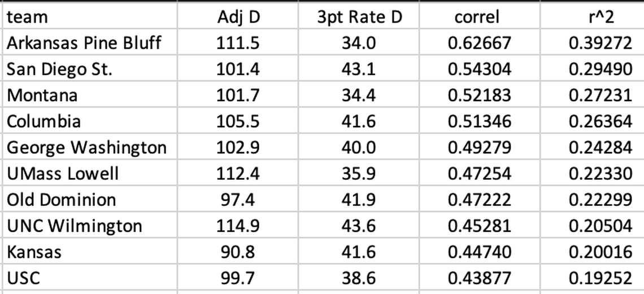Click the Arkansas Pine Bluff team cell
This screenshot has height=294, width=644.
(84, 43)
